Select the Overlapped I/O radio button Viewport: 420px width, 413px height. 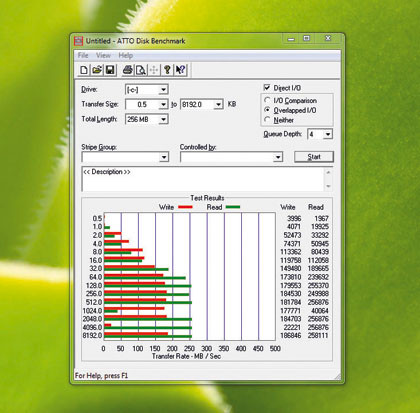click(x=267, y=110)
